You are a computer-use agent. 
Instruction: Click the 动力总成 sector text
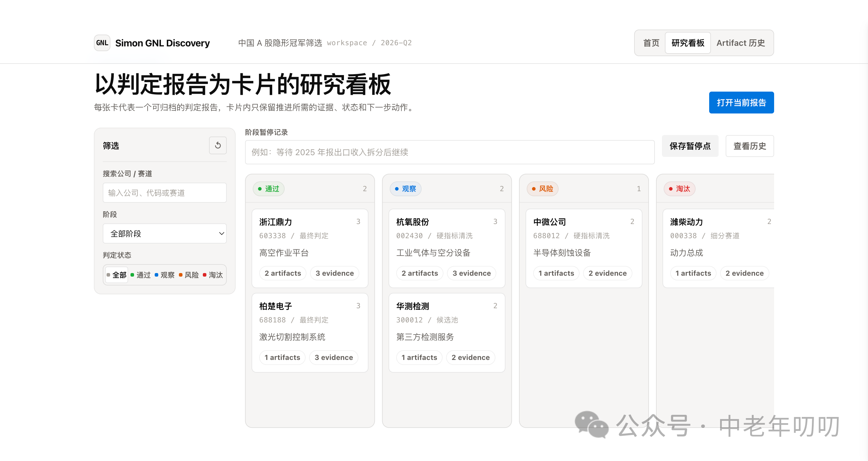686,253
